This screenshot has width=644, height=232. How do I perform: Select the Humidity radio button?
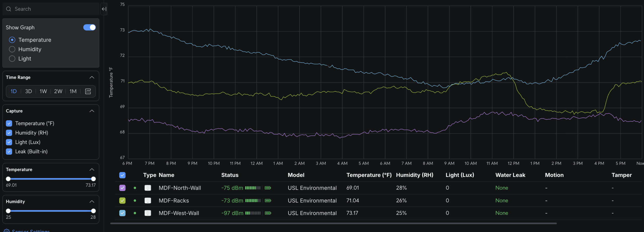click(x=12, y=49)
